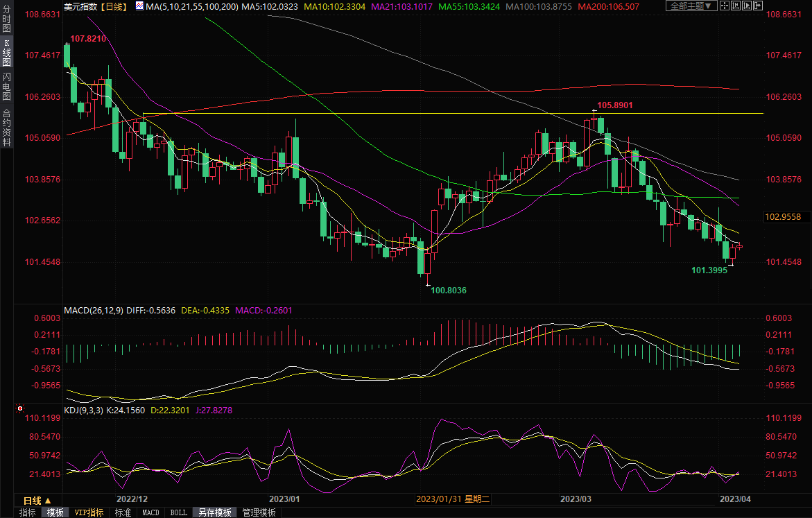This screenshot has height=518, width=812.
Task: Click 另存模板 to save template
Action: [214, 512]
